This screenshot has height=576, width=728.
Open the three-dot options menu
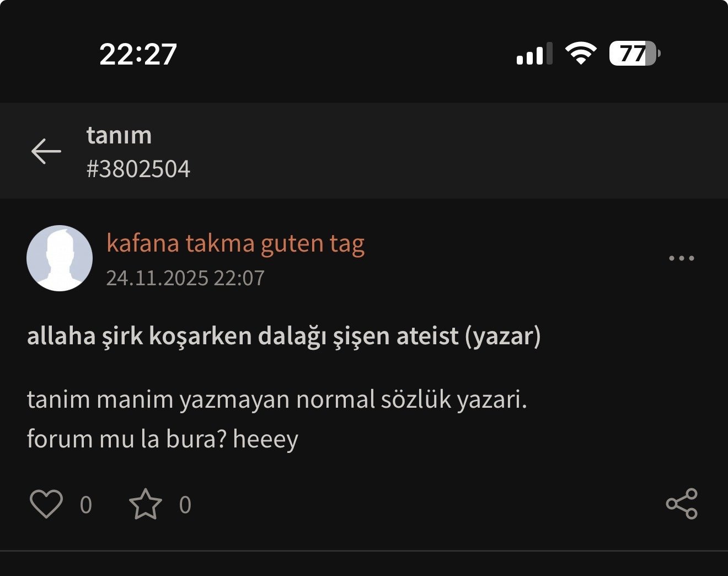(682, 258)
